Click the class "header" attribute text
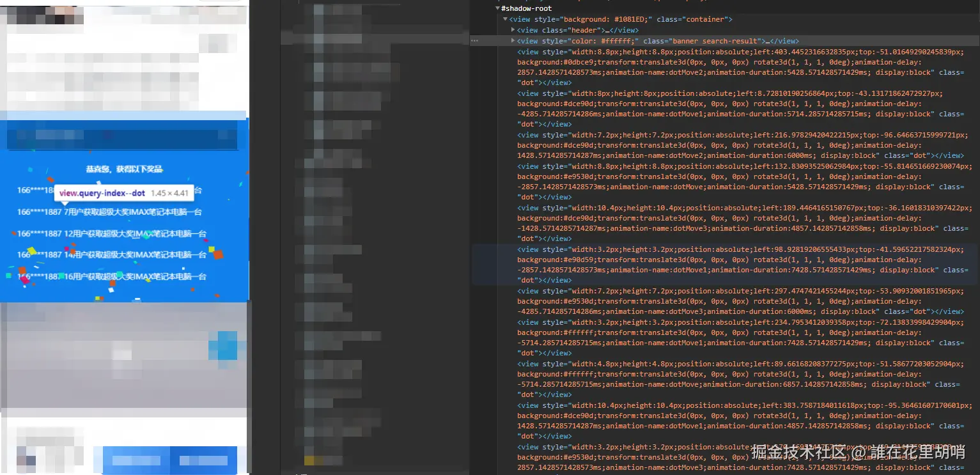Viewport: 980px width, 475px height. tap(571, 30)
